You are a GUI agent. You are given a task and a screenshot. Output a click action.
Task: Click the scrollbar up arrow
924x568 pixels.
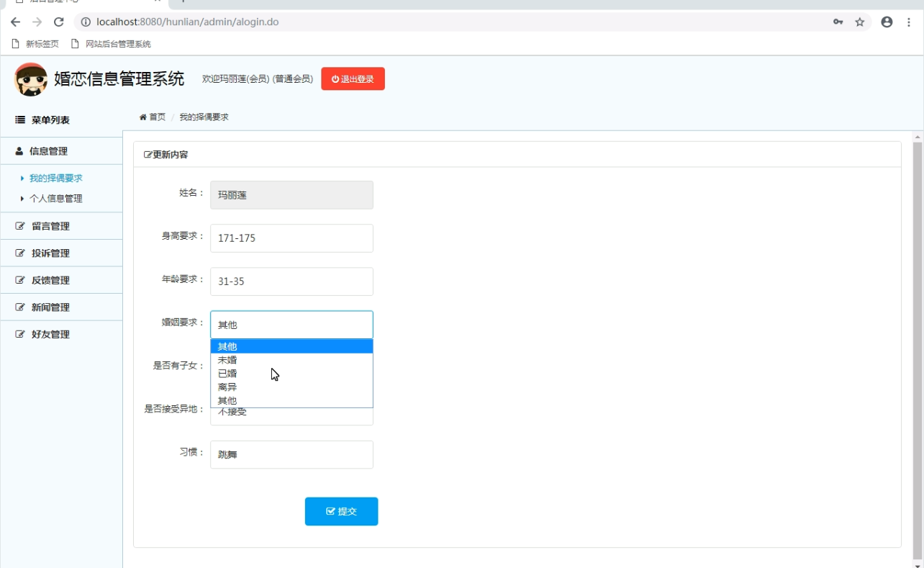(918, 136)
